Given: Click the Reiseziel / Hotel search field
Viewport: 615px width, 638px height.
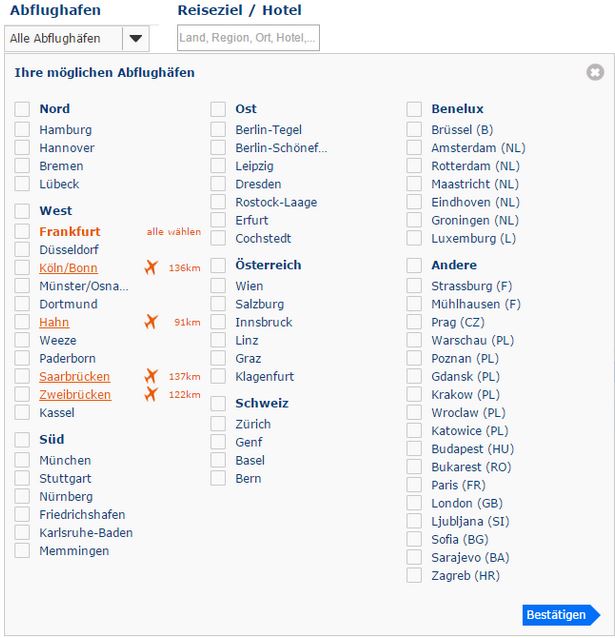Looking at the screenshot, I should click(x=248, y=38).
